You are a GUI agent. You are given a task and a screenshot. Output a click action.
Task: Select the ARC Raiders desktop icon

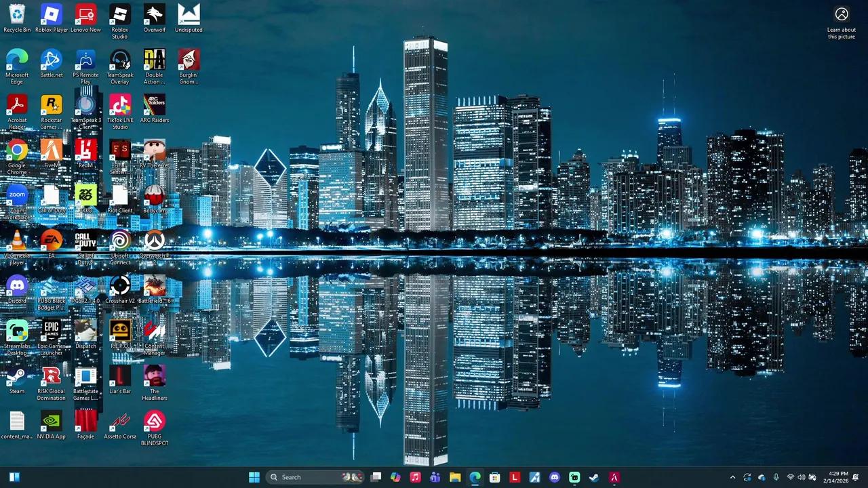154,109
